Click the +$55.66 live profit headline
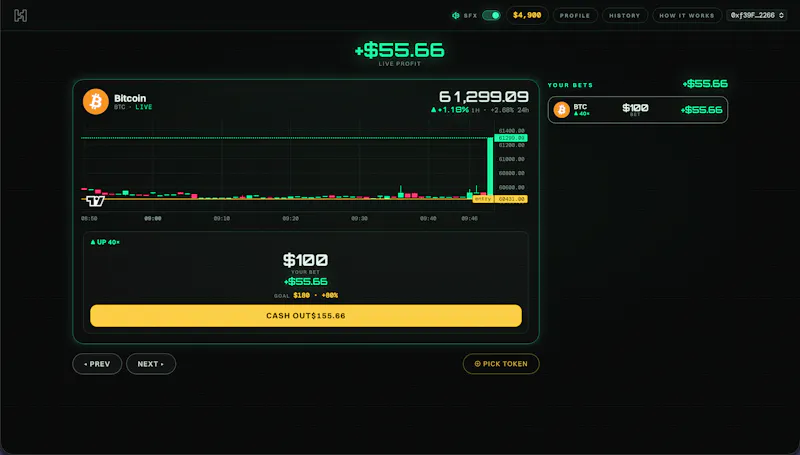This screenshot has height=455, width=800. (x=399, y=50)
